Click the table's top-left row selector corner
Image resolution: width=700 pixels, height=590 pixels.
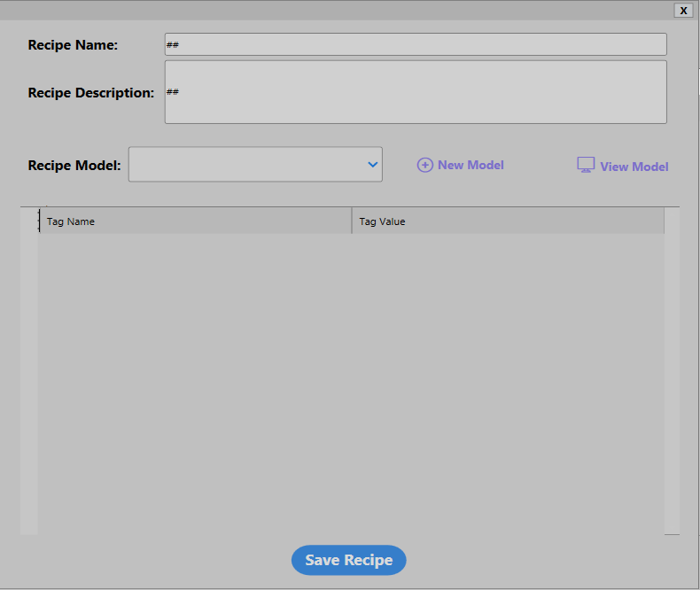click(x=28, y=221)
